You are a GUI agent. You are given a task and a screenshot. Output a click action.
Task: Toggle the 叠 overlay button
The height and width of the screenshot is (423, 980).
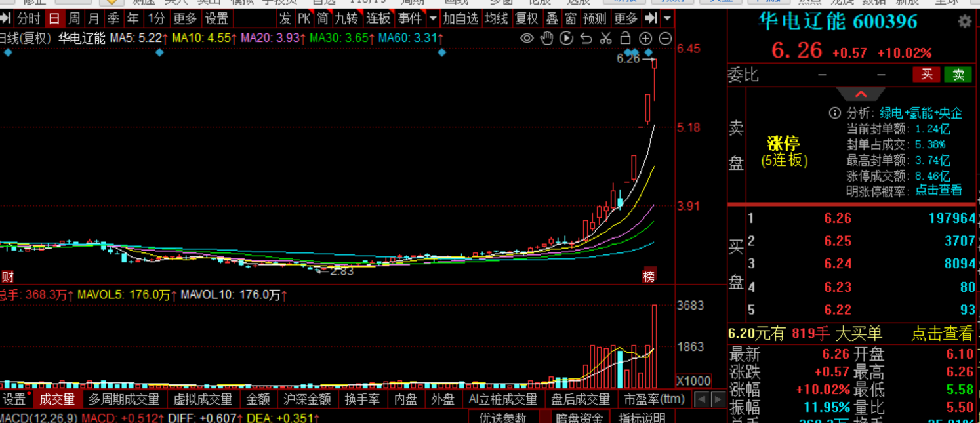pyautogui.click(x=552, y=18)
